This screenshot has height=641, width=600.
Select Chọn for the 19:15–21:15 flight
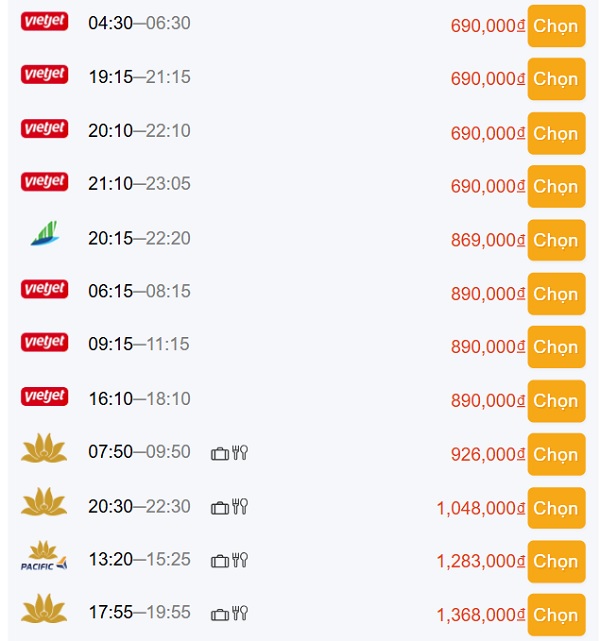pyautogui.click(x=556, y=79)
